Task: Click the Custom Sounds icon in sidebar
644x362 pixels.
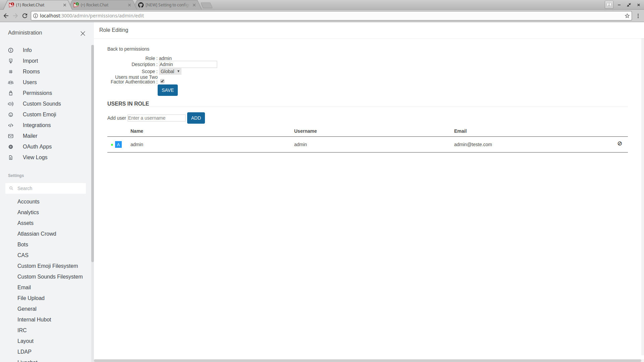Action: point(11,104)
